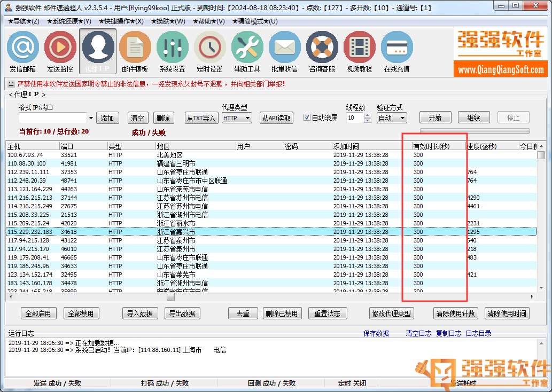Select the 代理IP proxy icon
The image size is (552, 392).
tap(98, 51)
